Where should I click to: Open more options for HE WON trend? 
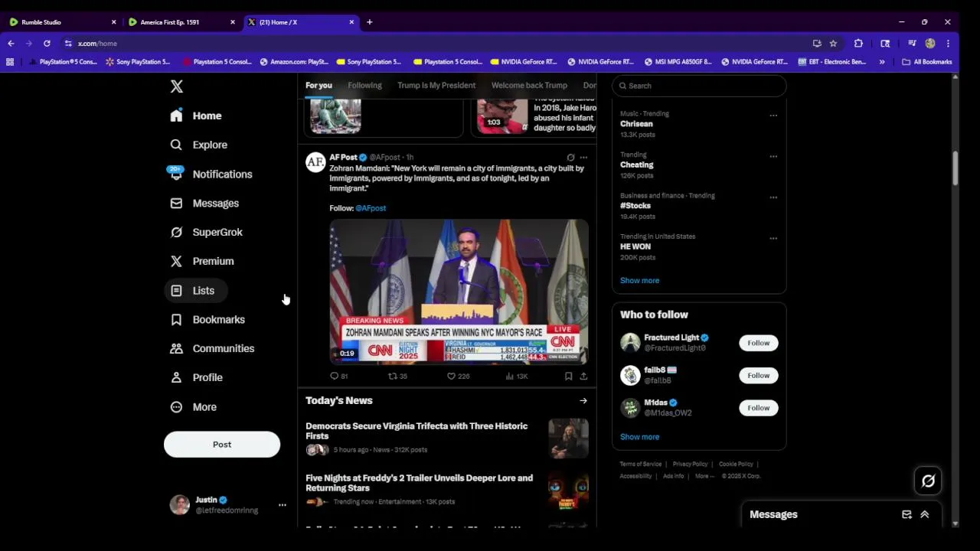(773, 238)
